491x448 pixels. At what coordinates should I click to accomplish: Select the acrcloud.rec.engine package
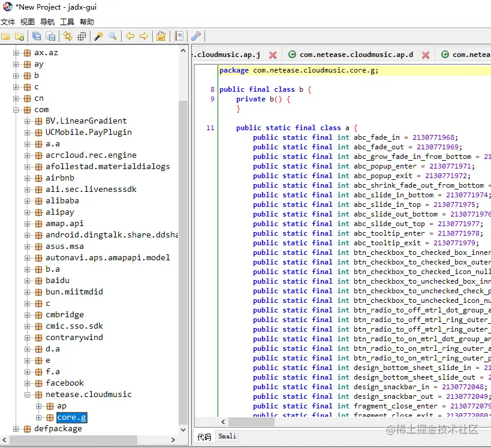[x=91, y=155]
